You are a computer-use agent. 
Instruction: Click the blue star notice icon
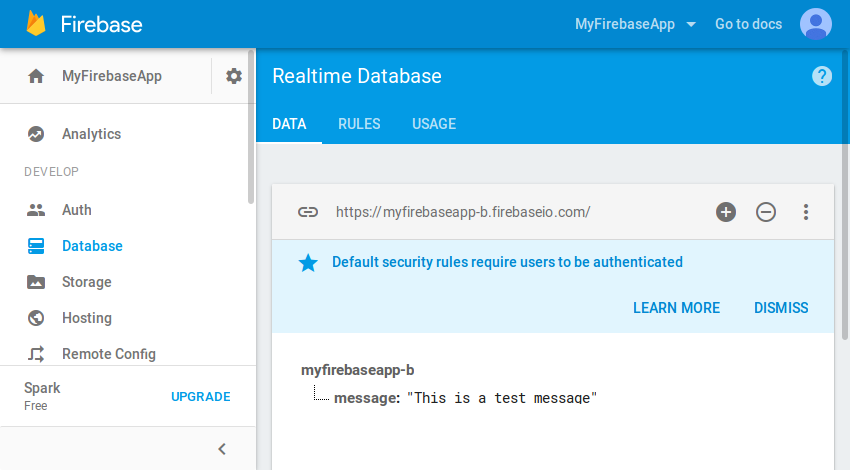(x=308, y=263)
